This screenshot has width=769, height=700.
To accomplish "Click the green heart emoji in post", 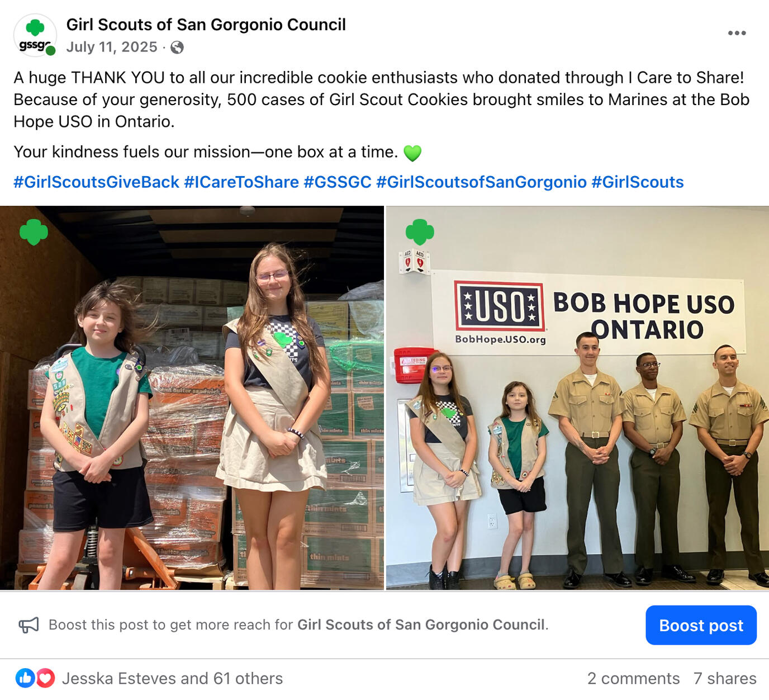I will click(412, 153).
